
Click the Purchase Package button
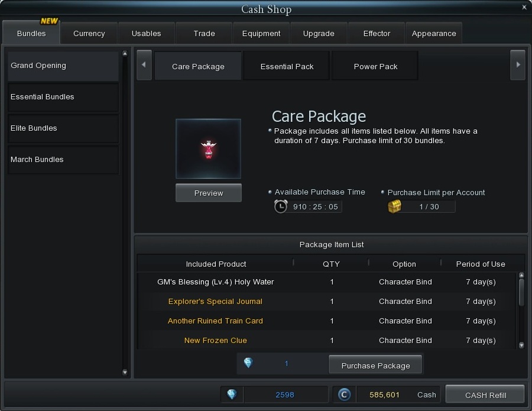pos(375,365)
